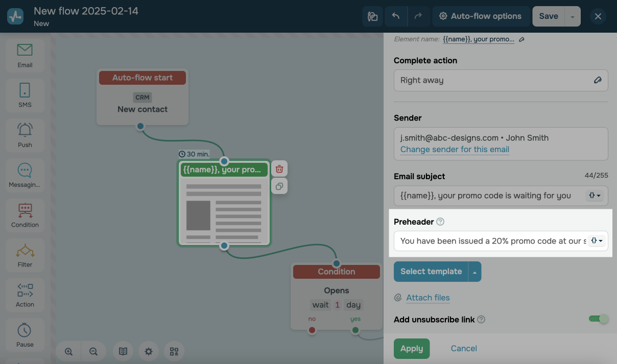Edit the element name pencil icon
617x364 pixels.
click(521, 39)
